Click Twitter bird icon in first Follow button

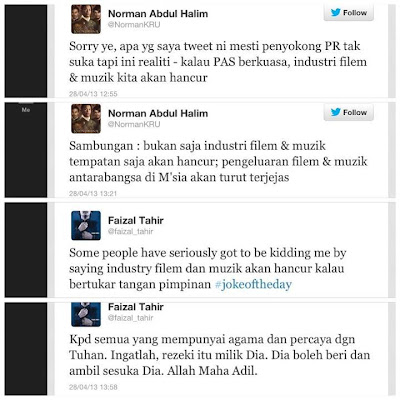[x=336, y=13]
